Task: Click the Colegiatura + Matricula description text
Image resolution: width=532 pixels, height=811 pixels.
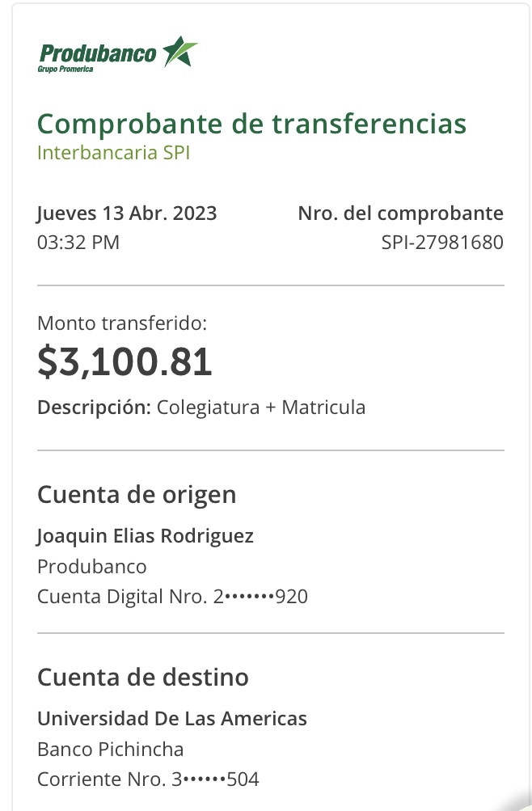Action: pos(261,408)
